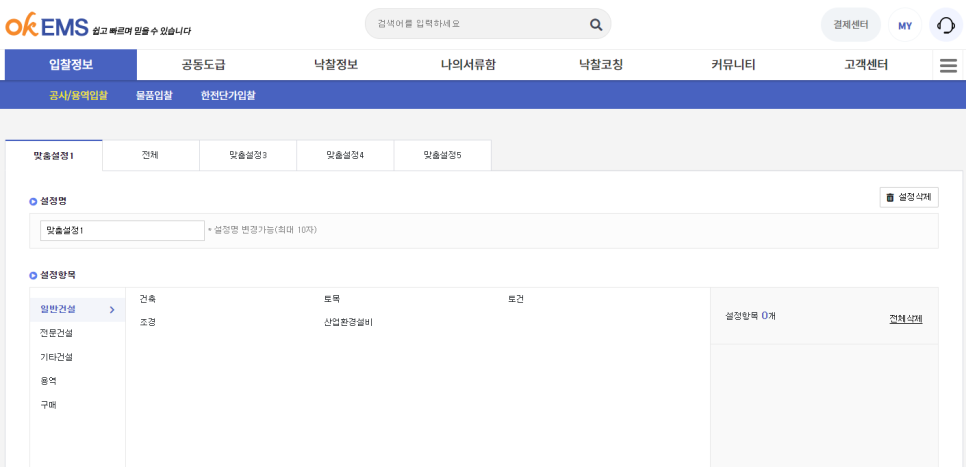Open the 나의서류함 main menu
Image resolution: width=966 pixels, height=467 pixels.
[x=468, y=65]
